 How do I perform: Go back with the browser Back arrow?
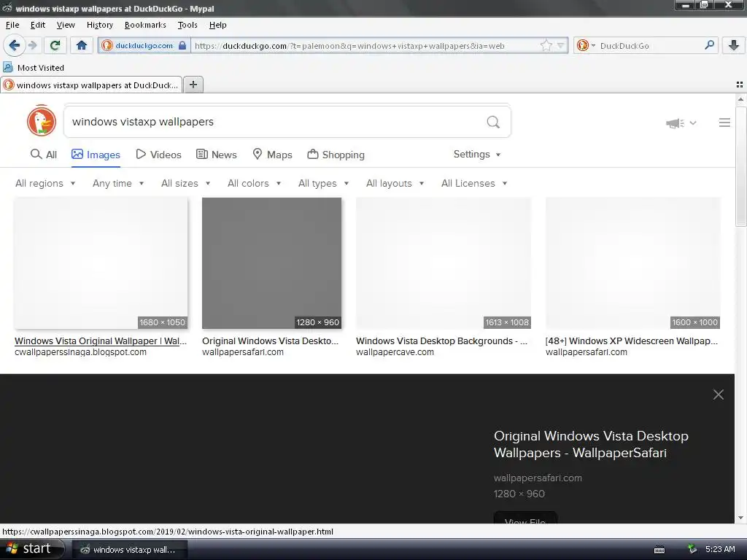15,45
